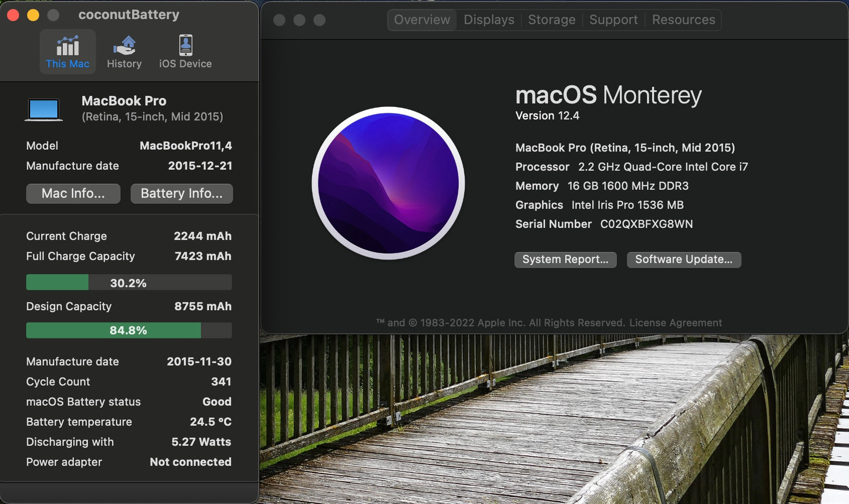Launch System Report
The image size is (849, 504).
click(x=565, y=259)
